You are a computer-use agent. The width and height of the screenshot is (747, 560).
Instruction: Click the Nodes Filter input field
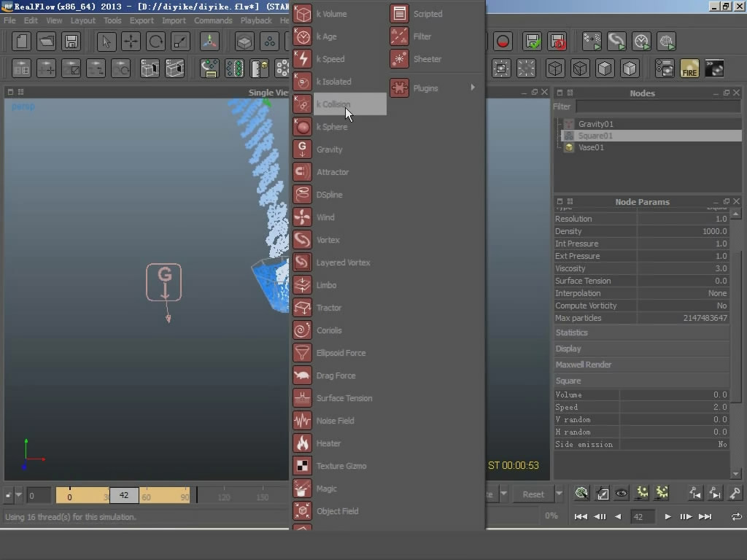pyautogui.click(x=659, y=106)
